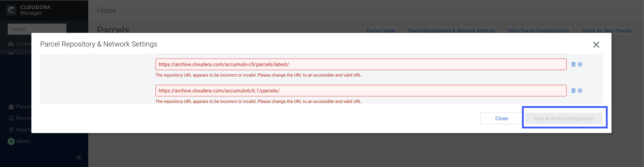Screen dimensions: 644x167
Task: Click the Parcels page heading
Action: point(113,30)
